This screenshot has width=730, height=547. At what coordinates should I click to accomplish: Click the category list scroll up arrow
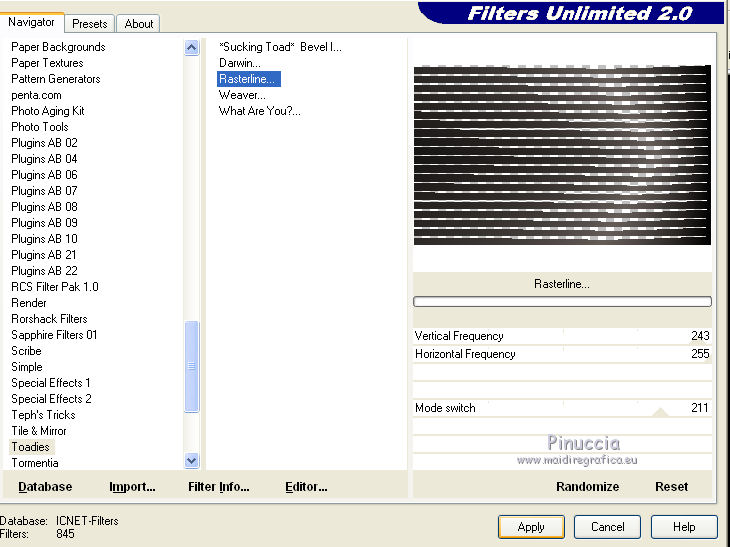coord(191,47)
